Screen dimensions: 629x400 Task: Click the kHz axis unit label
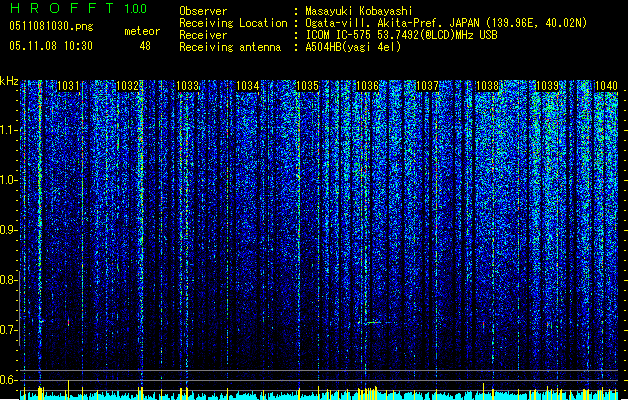9,81
